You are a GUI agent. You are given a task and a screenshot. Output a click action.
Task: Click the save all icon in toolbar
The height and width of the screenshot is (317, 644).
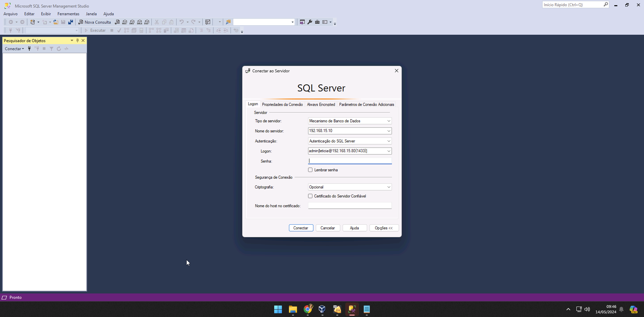[x=71, y=22]
